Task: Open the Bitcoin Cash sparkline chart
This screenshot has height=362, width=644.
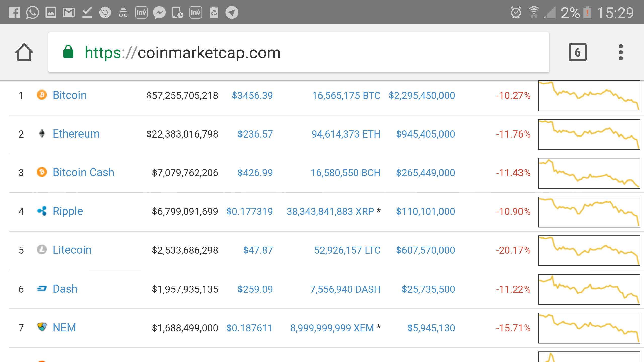Action: point(589,173)
